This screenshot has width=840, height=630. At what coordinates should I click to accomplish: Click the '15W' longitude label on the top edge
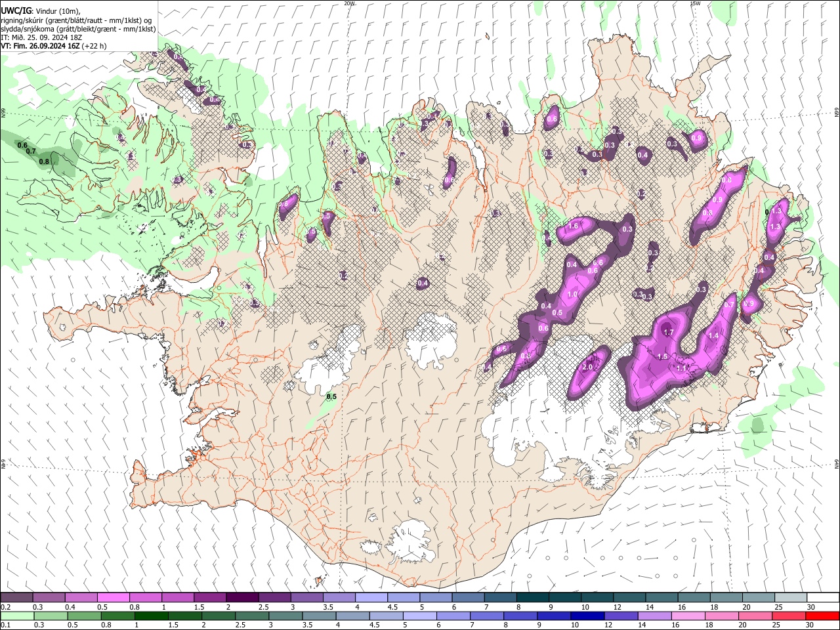(695, 3)
